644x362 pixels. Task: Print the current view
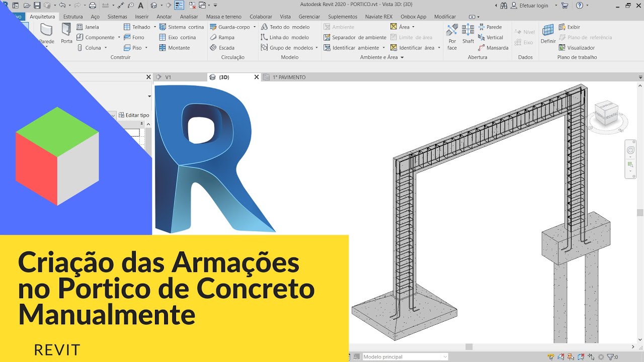click(92, 6)
